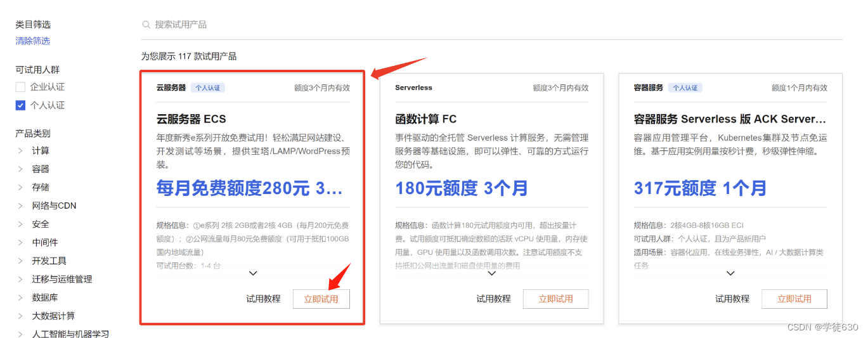Expand the 数据库 category chevron
This screenshot has width=868, height=338.
[21, 297]
